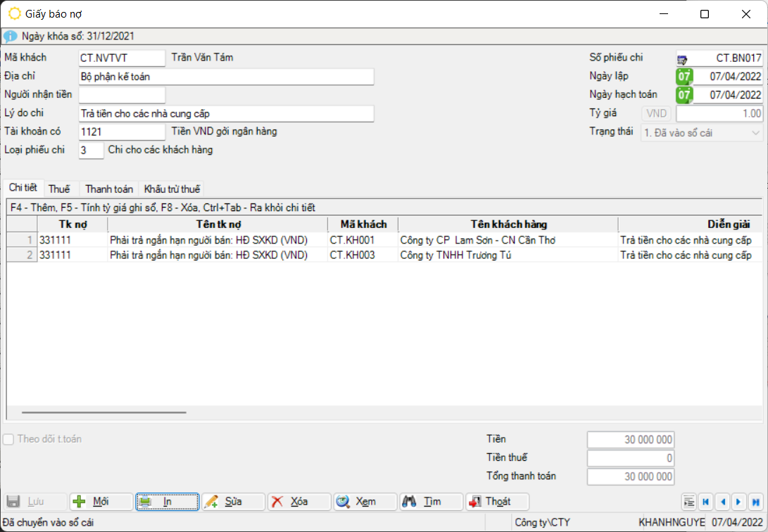Image resolution: width=768 pixels, height=532 pixels.
Task: Open the record list icon
Action: click(688, 502)
